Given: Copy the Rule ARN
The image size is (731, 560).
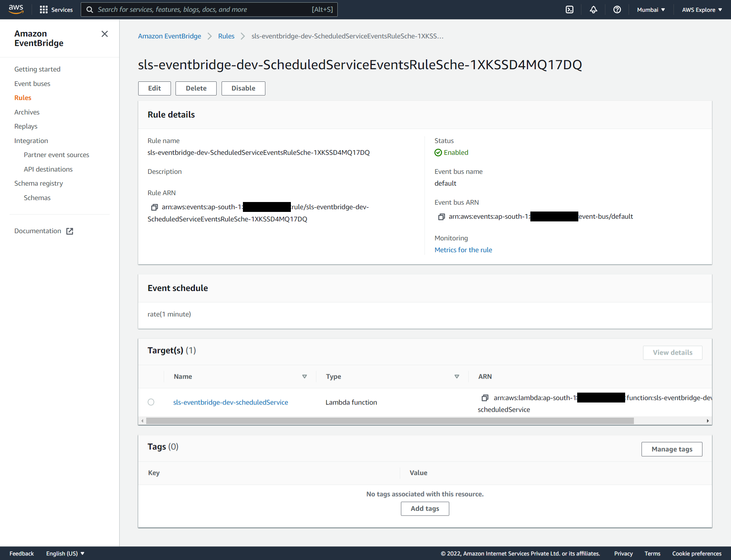Looking at the screenshot, I should [154, 207].
